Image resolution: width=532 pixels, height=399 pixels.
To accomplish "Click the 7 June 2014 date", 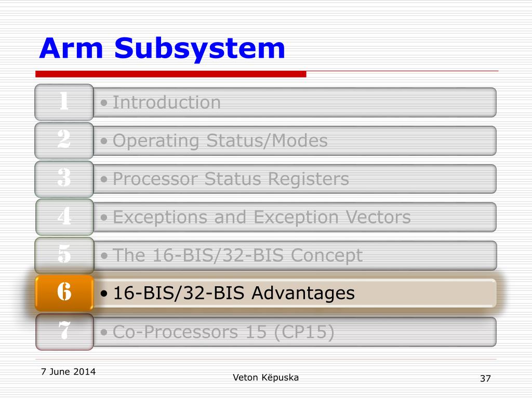I will pyautogui.click(x=68, y=372).
